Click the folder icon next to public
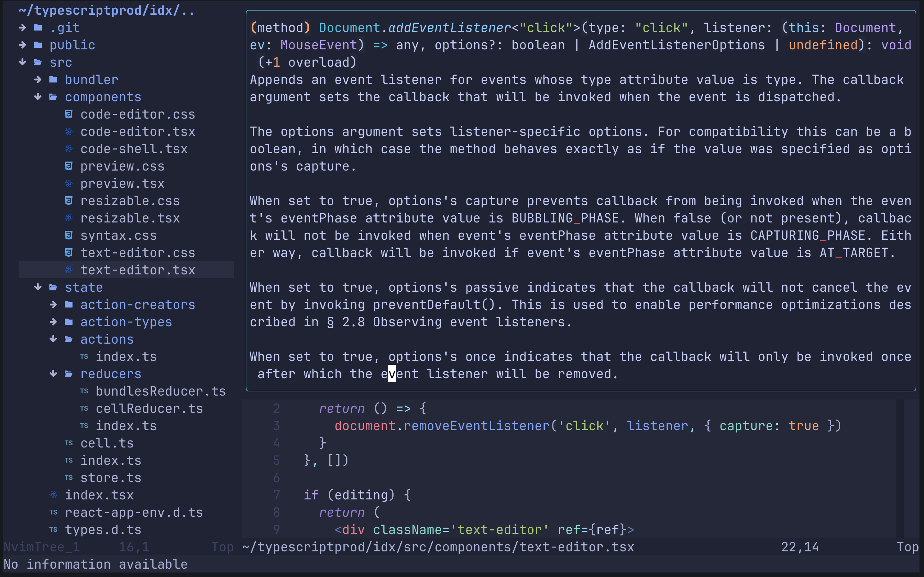The height and width of the screenshot is (577, 924). (38, 45)
